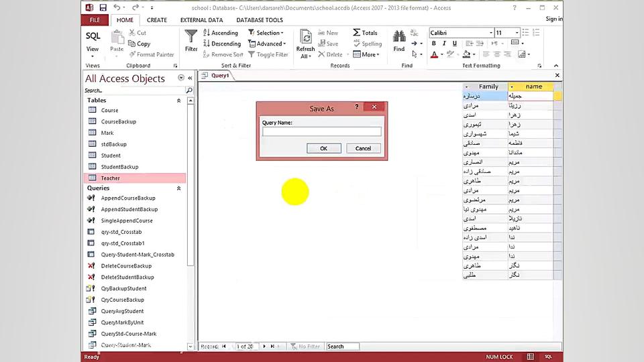Click the Query Name text field

click(321, 131)
